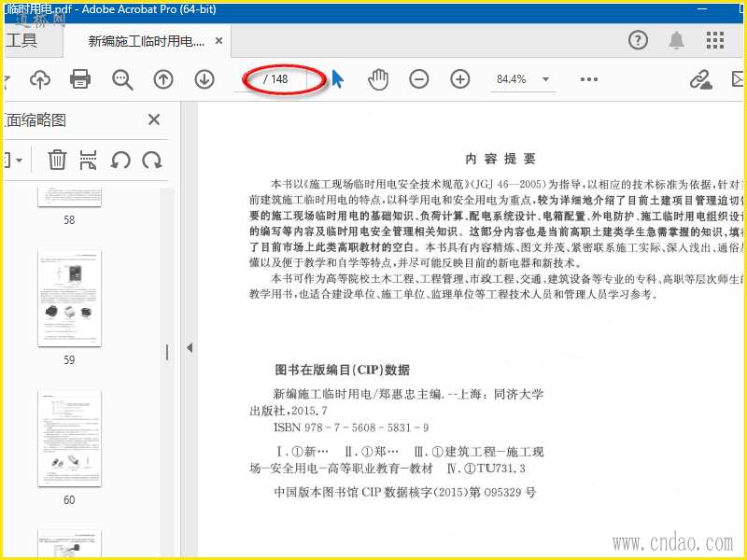Select the page 59 thumbnail

pos(69,299)
